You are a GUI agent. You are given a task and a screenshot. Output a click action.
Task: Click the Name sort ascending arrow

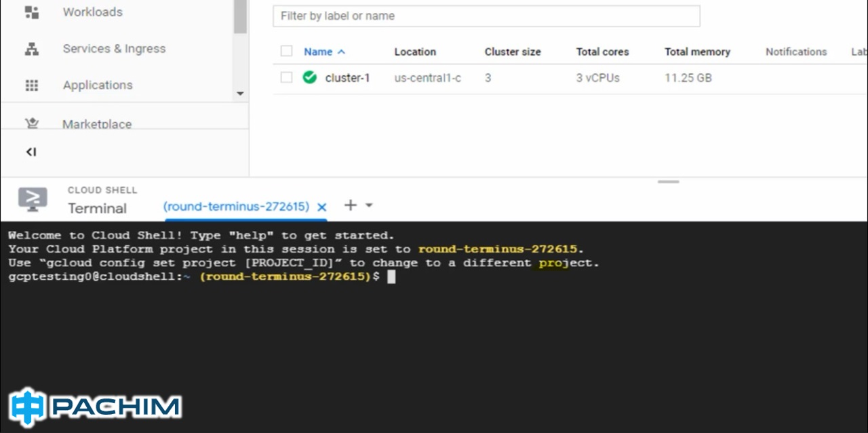(x=341, y=51)
